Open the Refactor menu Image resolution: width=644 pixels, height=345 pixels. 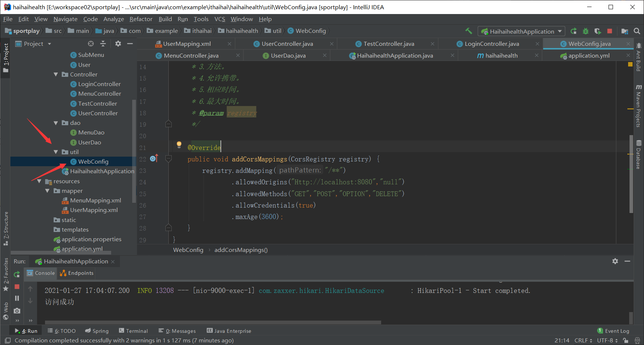coord(141,19)
